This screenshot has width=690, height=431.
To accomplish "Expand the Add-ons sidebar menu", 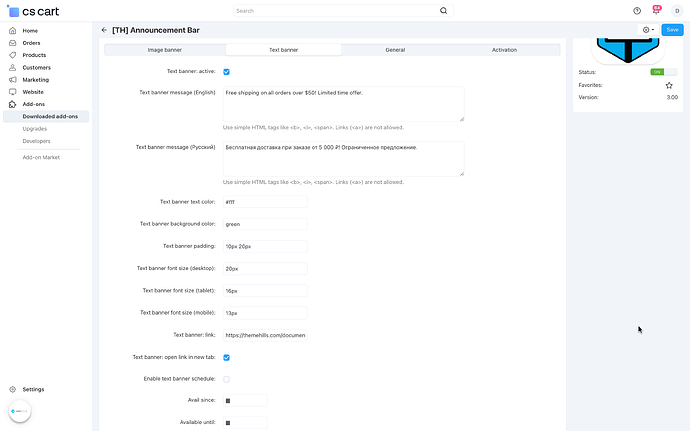I will pos(33,104).
